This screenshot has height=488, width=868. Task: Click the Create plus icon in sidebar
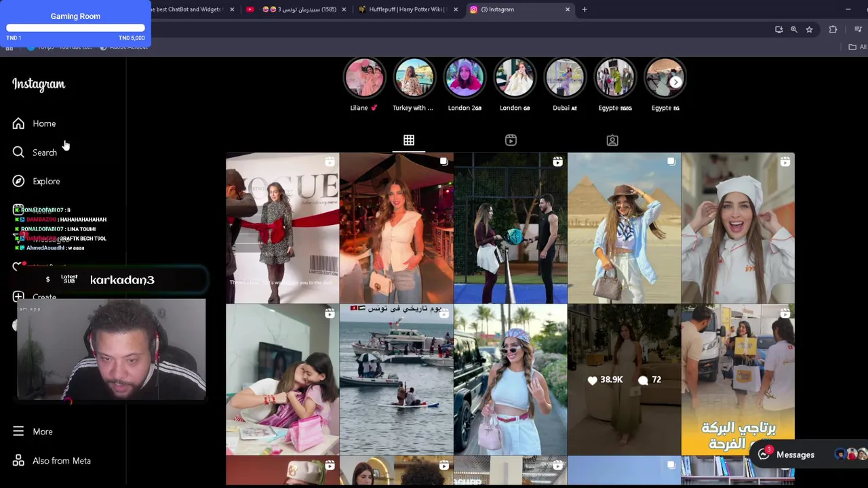[x=18, y=297]
